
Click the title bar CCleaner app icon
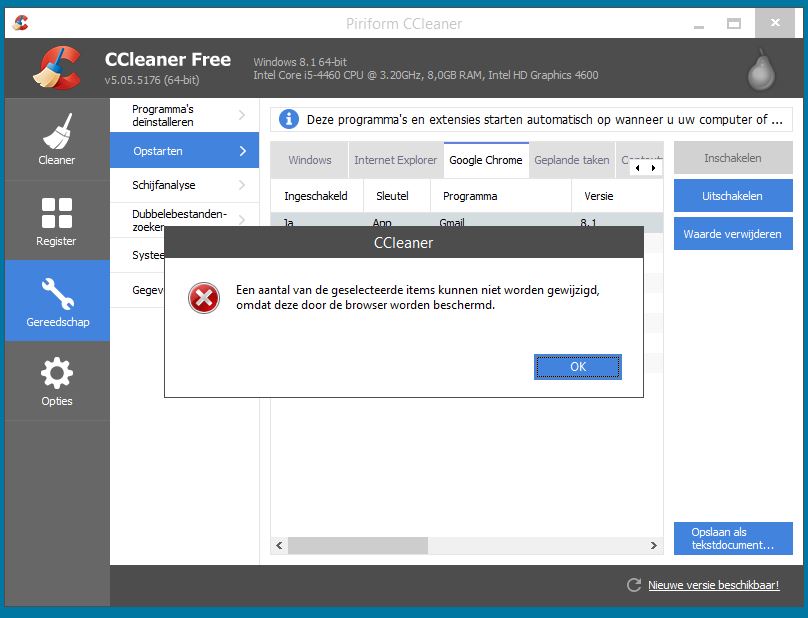(21, 23)
